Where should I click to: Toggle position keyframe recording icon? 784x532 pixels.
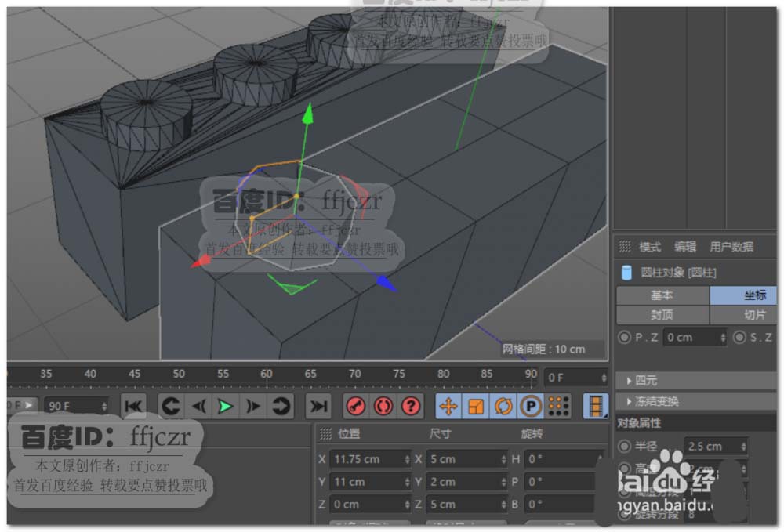coord(448,406)
